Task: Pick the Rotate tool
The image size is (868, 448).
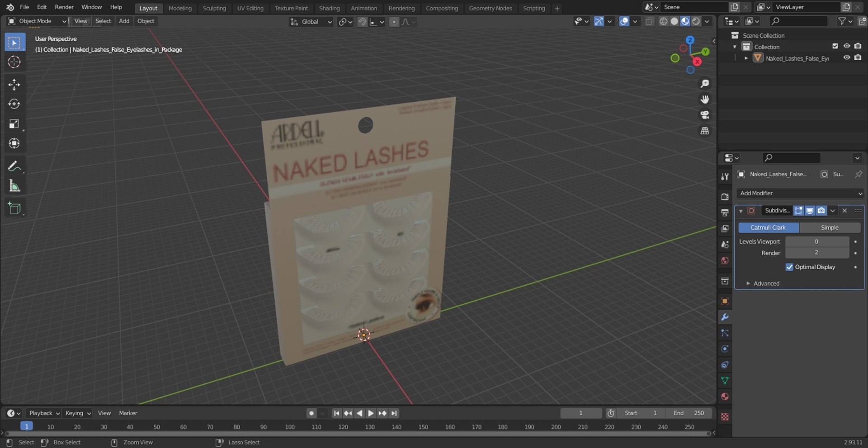Action: (x=14, y=104)
